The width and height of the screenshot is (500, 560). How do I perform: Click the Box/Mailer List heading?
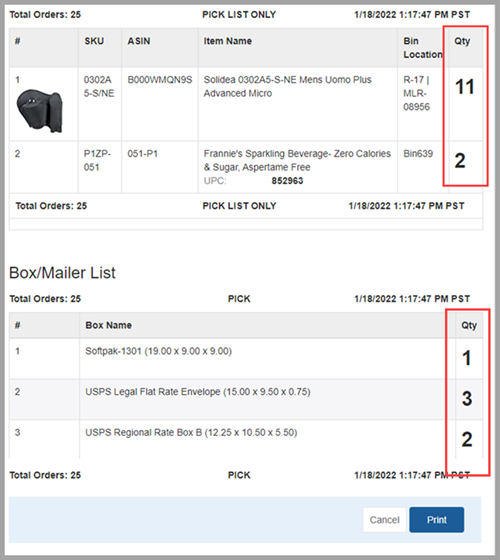62,273
